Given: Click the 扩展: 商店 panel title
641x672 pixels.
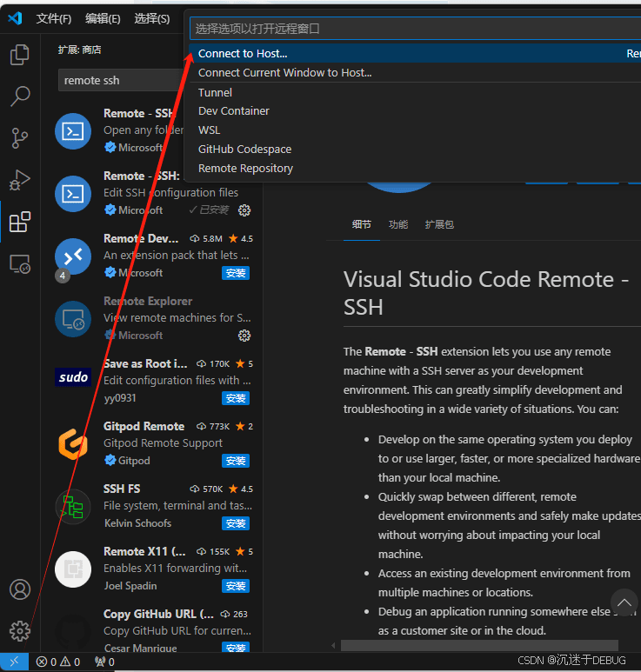Looking at the screenshot, I should 80,50.
